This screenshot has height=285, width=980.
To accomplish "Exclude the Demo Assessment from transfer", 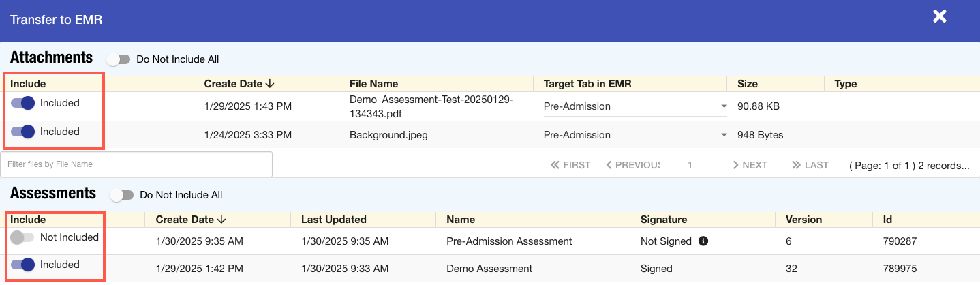I will (x=23, y=265).
